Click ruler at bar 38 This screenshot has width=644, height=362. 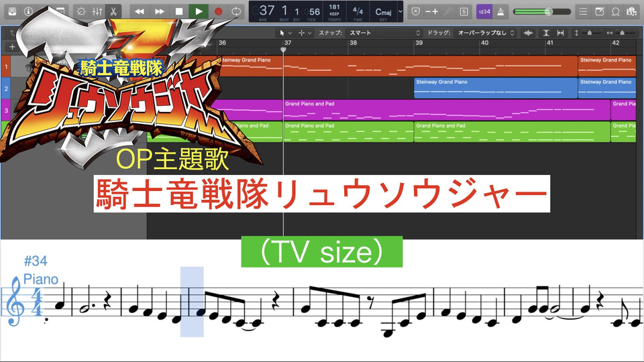[x=353, y=43]
